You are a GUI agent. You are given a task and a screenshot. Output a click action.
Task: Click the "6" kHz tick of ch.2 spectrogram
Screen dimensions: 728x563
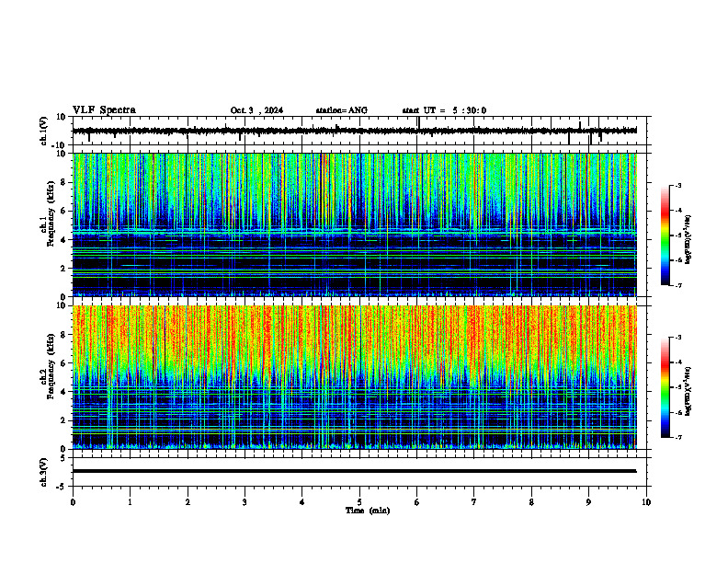click(63, 363)
